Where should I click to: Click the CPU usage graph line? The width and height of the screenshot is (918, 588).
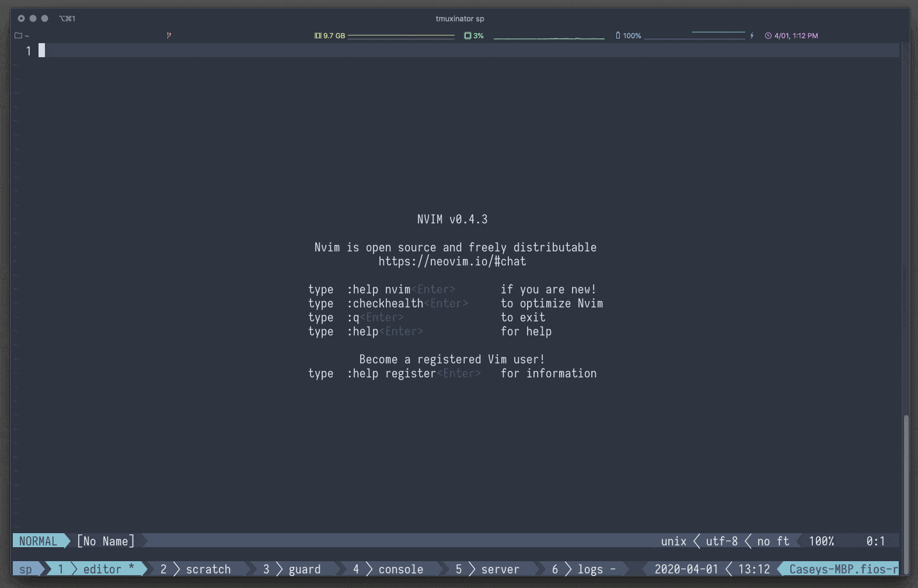[549, 38]
